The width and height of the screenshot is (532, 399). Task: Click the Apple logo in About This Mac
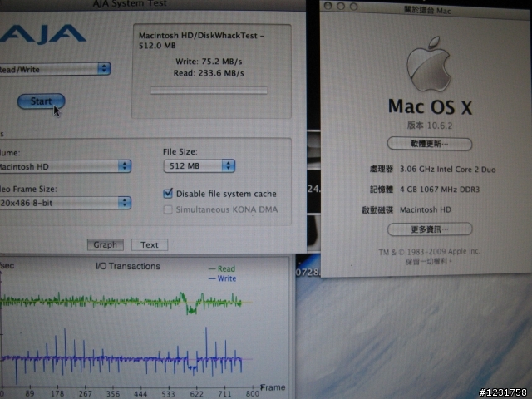click(429, 64)
